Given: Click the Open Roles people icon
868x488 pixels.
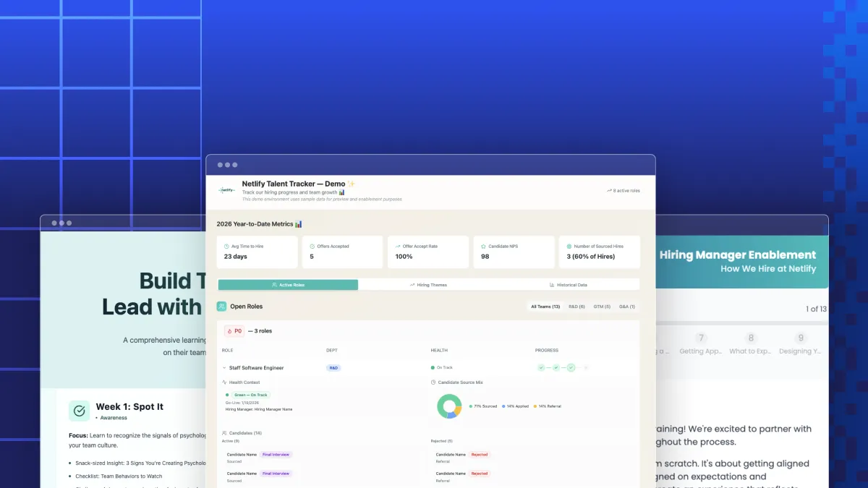Looking at the screenshot, I should pos(221,307).
